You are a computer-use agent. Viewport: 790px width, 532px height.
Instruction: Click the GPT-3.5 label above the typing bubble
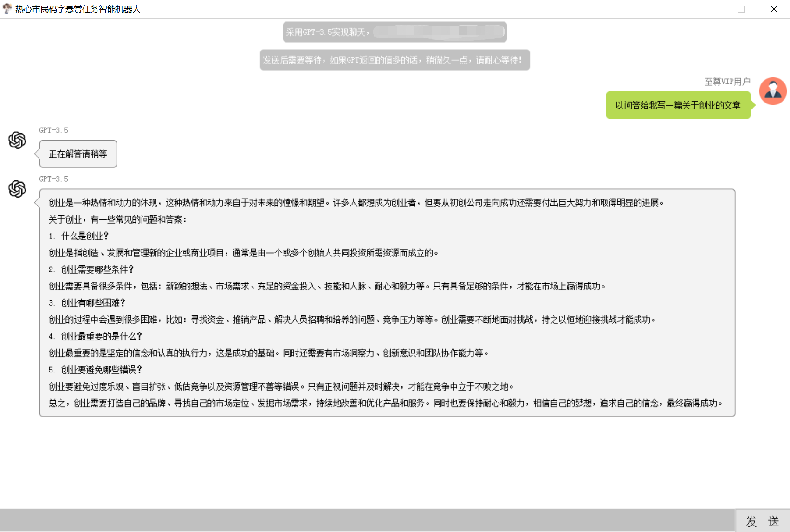tap(53, 130)
